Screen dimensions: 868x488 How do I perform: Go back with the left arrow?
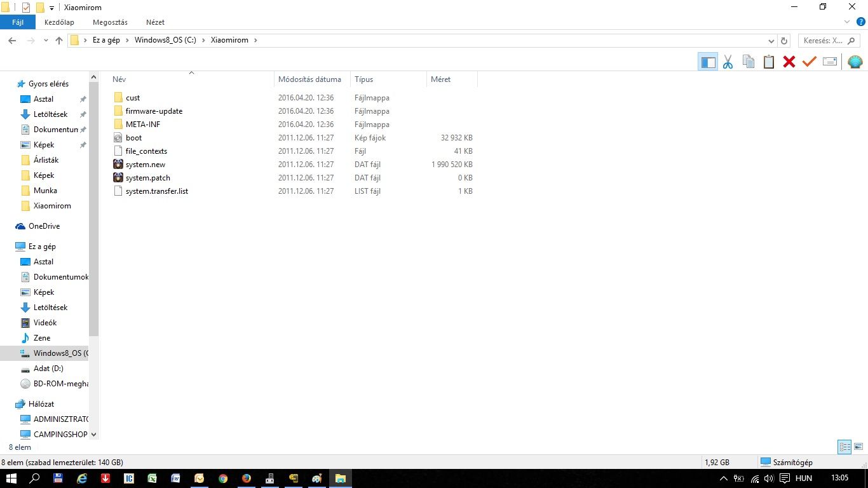12,40
